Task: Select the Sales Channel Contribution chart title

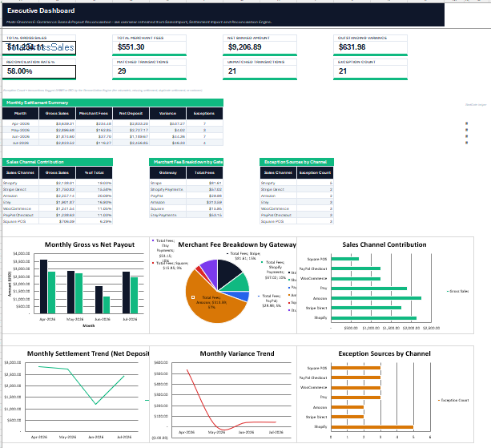Action: [x=384, y=244]
